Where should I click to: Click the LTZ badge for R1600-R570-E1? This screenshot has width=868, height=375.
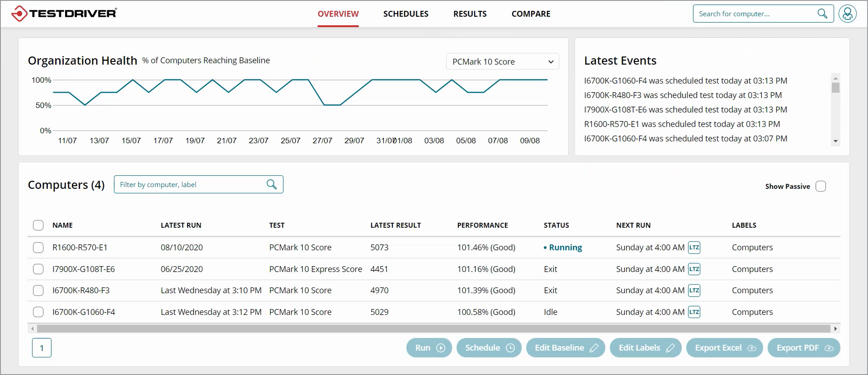[x=694, y=247]
